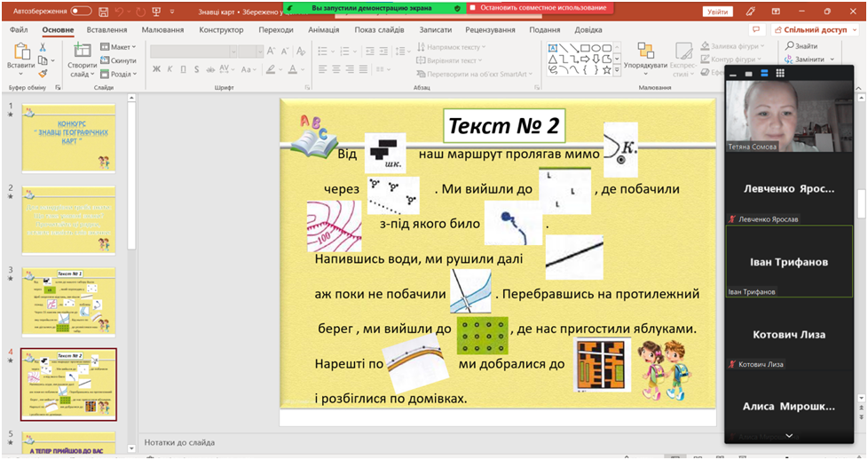Viewport: 868px width, 460px height.
Task: Click Остановить совместное использование button
Action: pyautogui.click(x=538, y=8)
